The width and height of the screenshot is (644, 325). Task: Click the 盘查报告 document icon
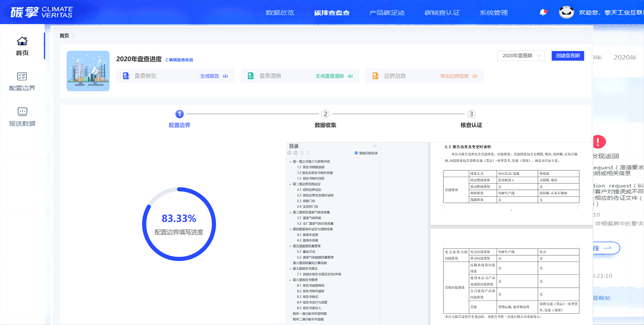[x=126, y=76]
